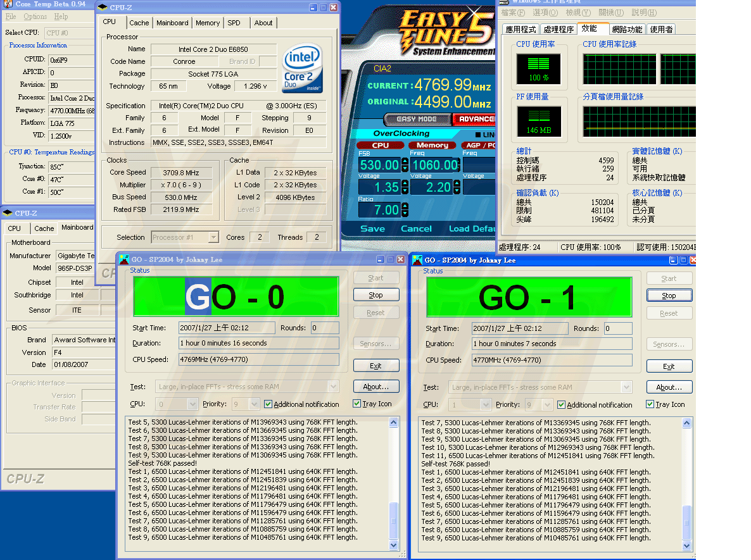
Task: Toggle Tray Icon in the GO - 0 window
Action: pyautogui.click(x=357, y=404)
